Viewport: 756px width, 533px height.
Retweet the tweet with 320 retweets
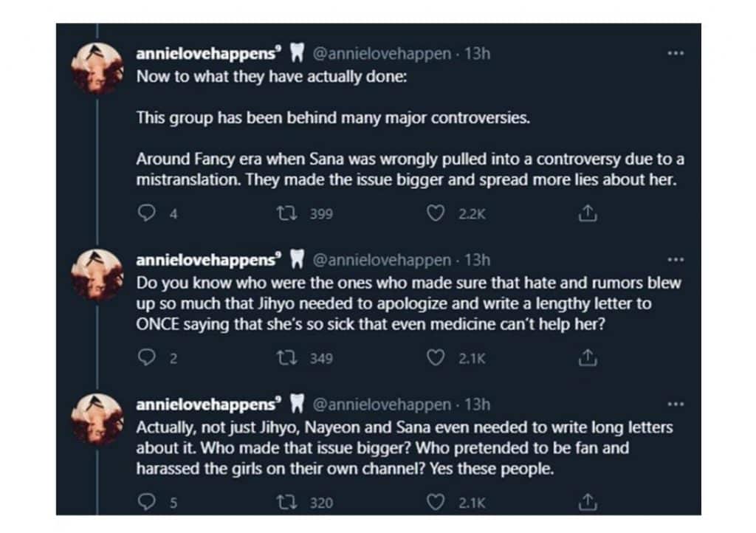point(281,503)
